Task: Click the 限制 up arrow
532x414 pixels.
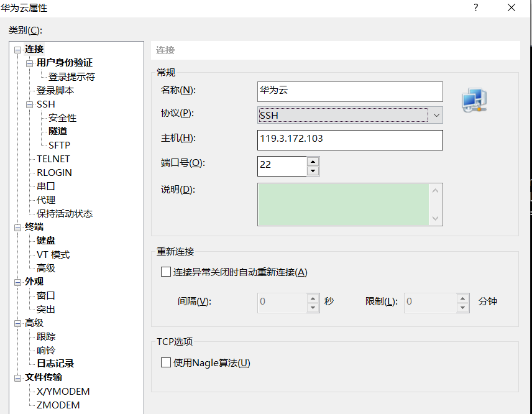Action: tap(463, 298)
